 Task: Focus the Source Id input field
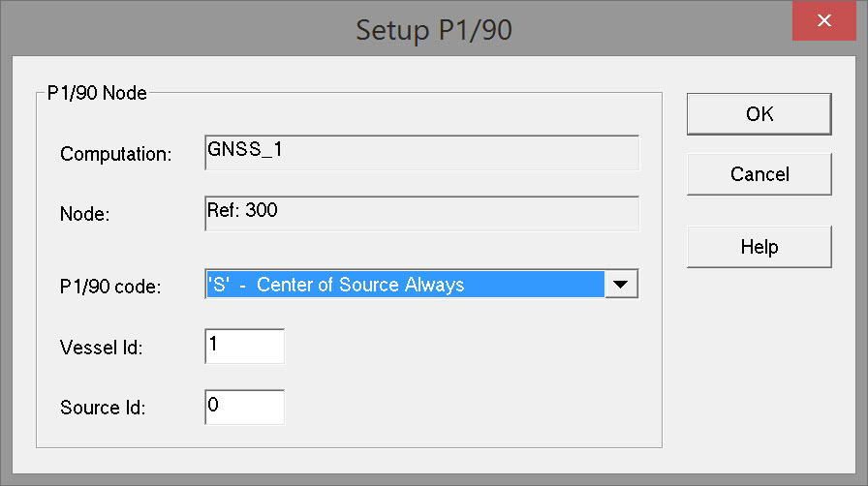point(245,407)
